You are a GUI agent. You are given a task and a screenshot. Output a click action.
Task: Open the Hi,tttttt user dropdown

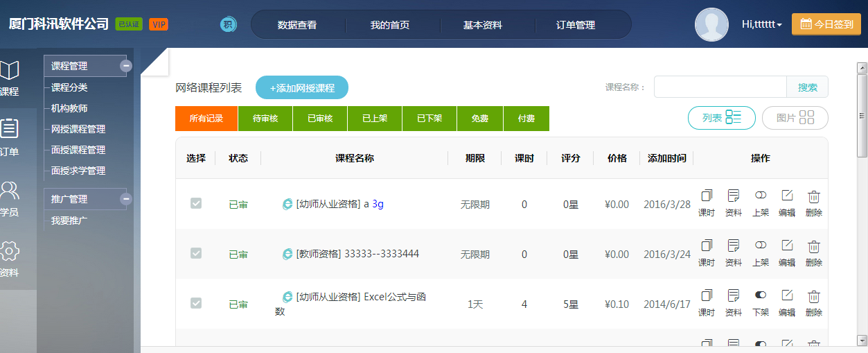click(x=761, y=24)
